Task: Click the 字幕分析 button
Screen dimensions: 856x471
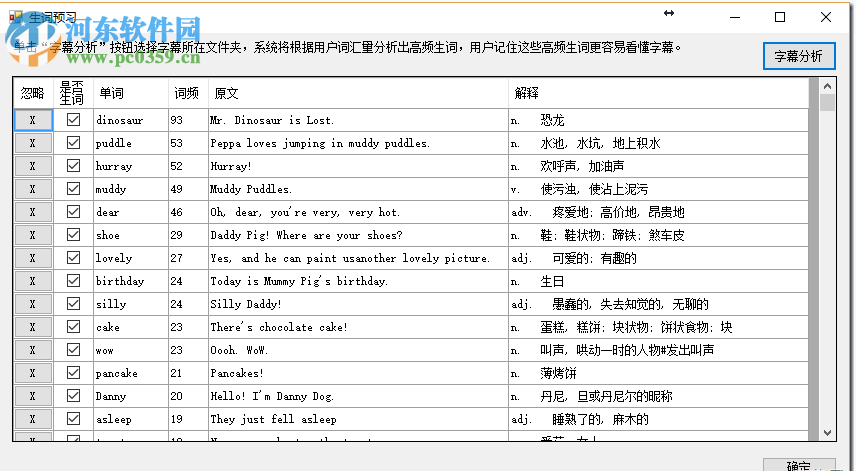Action: 799,56
